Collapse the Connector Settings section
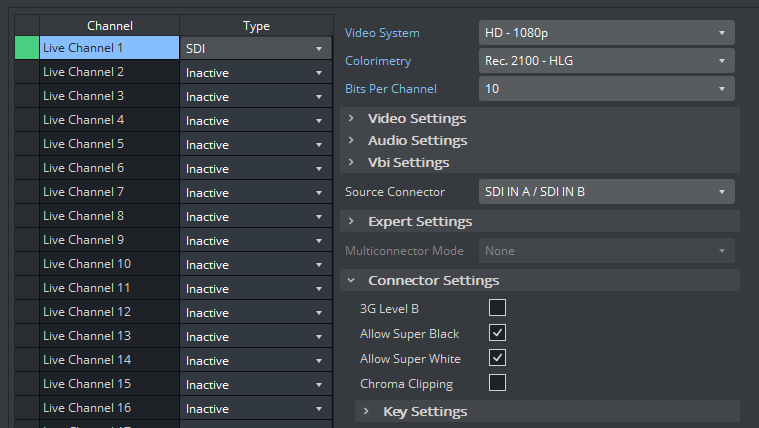Screen dimensions: 759x428 pos(433,280)
